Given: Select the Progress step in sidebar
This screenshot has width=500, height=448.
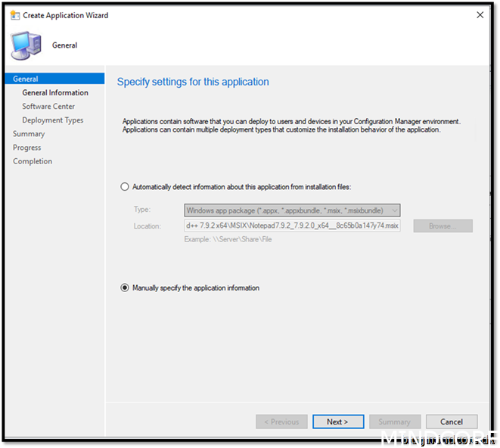Looking at the screenshot, I should (27, 148).
